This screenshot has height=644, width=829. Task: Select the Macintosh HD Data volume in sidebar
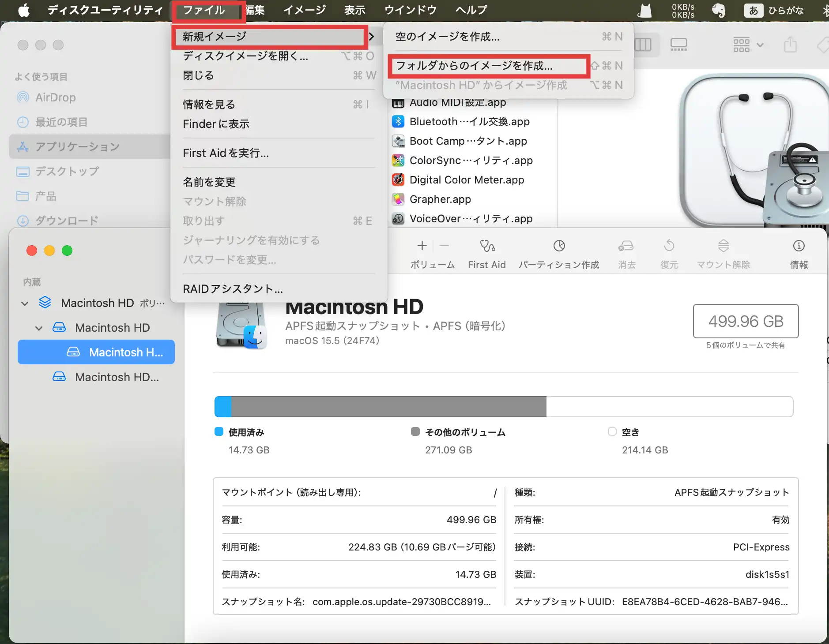click(x=117, y=377)
